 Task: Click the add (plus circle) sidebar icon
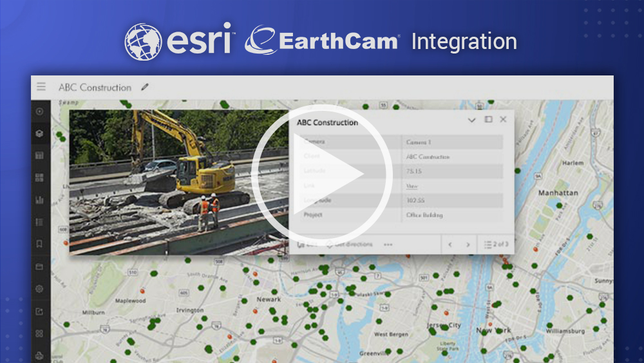39,112
